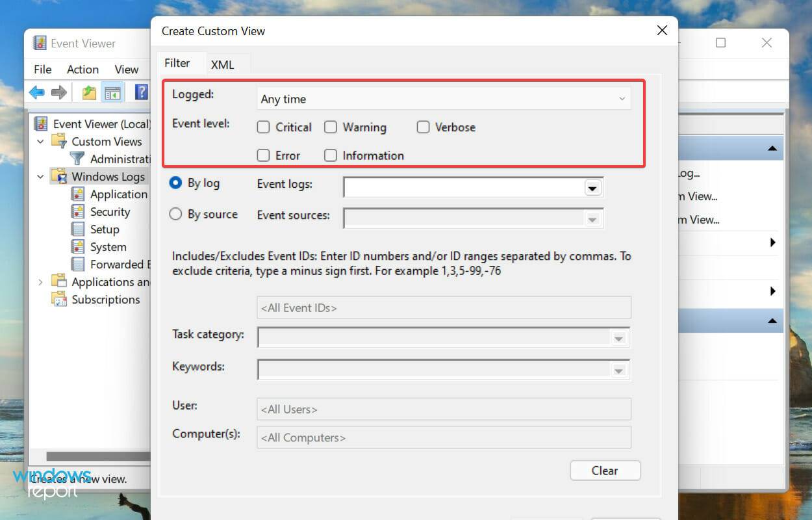
Task: Click the Forward navigation arrow
Action: (58, 92)
